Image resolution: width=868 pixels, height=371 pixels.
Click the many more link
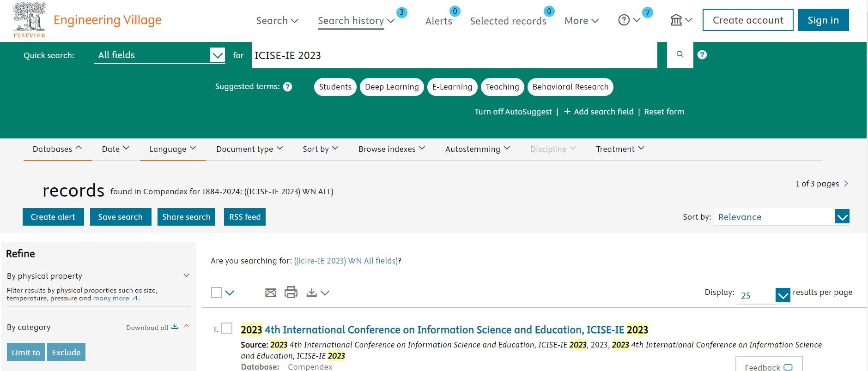(x=111, y=298)
